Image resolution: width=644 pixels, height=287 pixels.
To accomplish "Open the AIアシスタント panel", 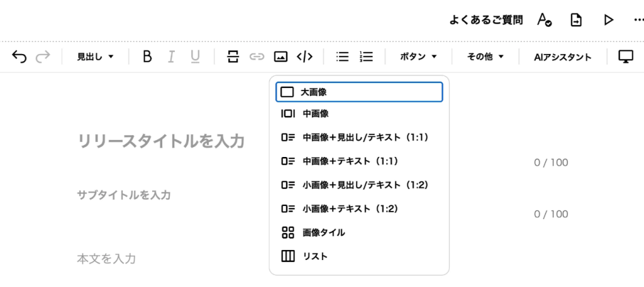I will click(563, 57).
